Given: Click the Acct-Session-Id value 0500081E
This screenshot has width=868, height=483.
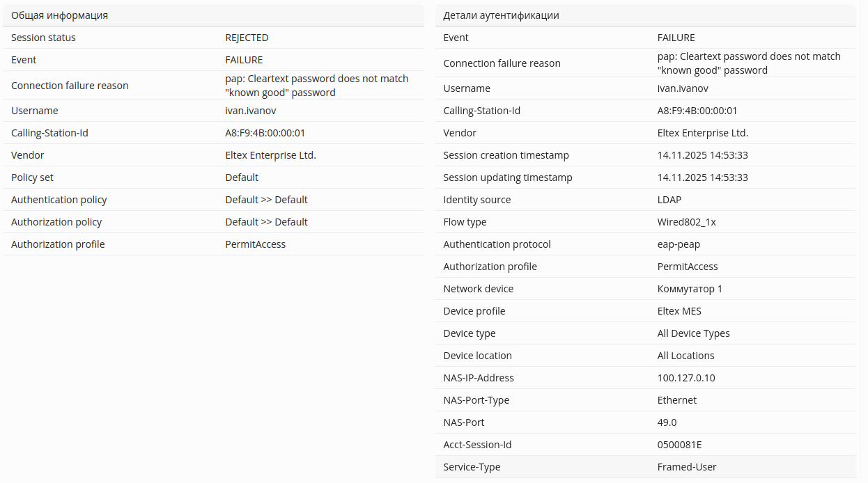Looking at the screenshot, I should coord(679,445).
